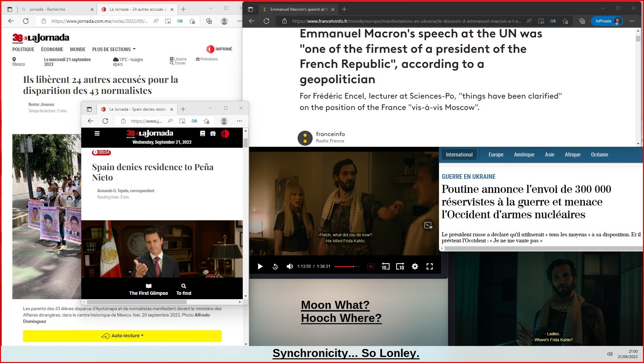Click 'To find' search in small La Jornada window

tap(184, 289)
